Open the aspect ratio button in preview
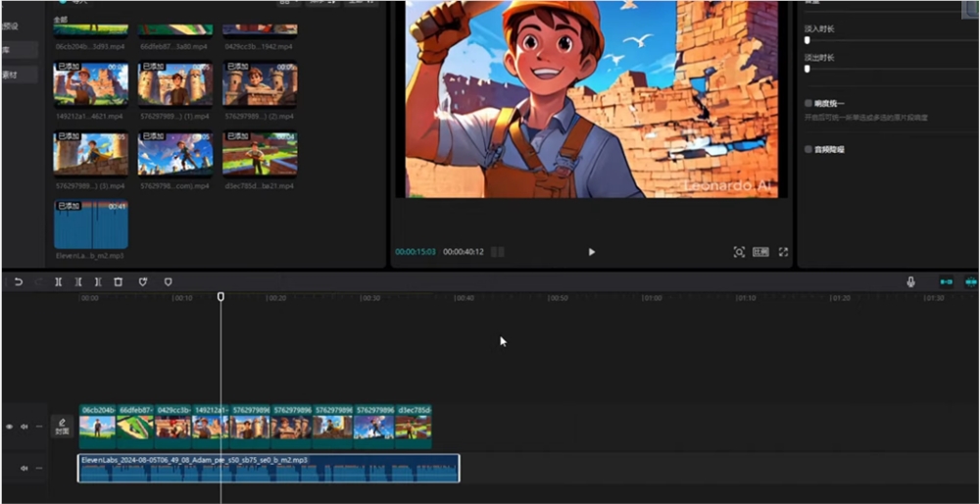980x504 pixels. click(x=760, y=252)
